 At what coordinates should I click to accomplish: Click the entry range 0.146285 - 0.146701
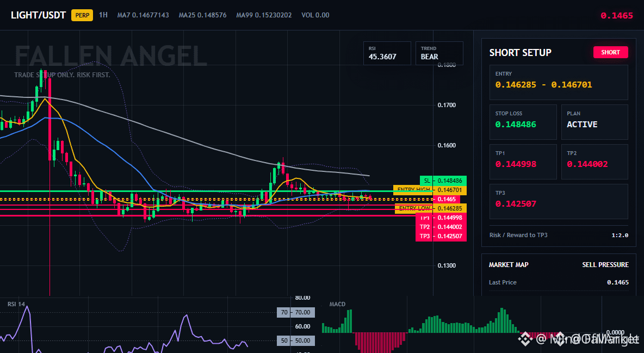tap(543, 85)
